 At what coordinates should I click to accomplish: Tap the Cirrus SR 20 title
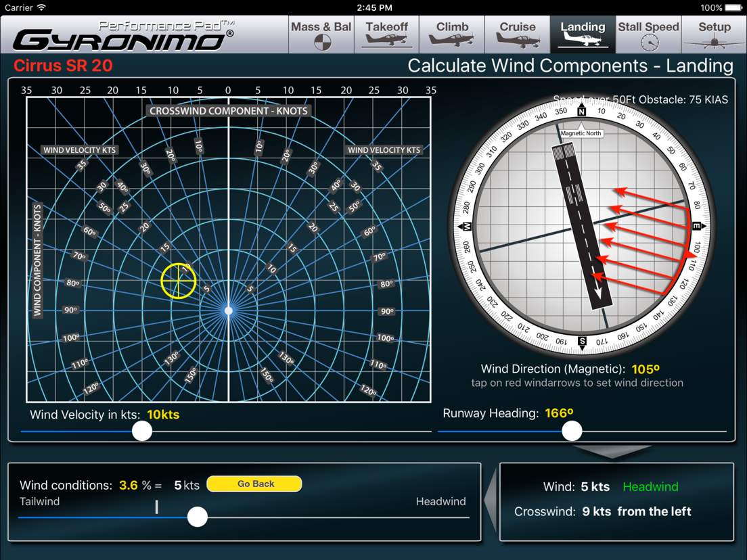pyautogui.click(x=63, y=65)
